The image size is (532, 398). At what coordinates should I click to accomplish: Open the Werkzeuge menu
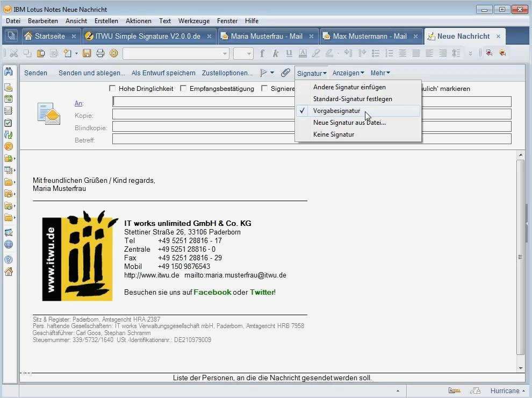tap(193, 20)
